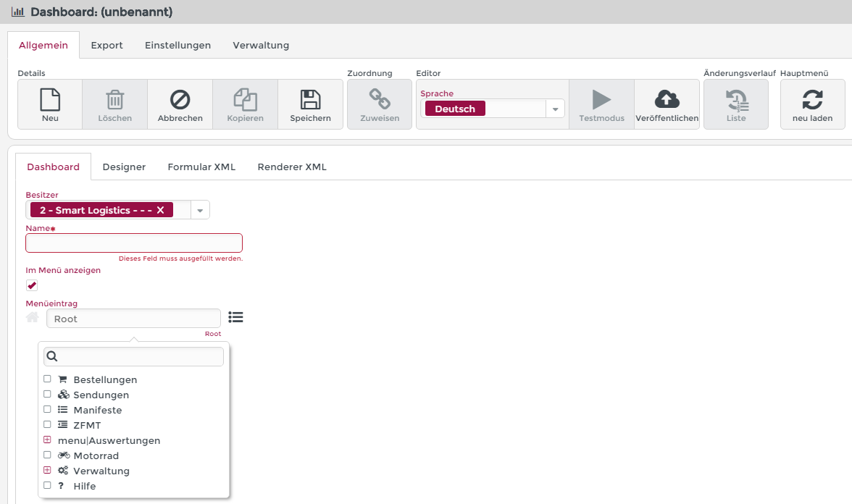Click the home icon next to Menüeintrag
The height and width of the screenshot is (504, 852).
[33, 317]
